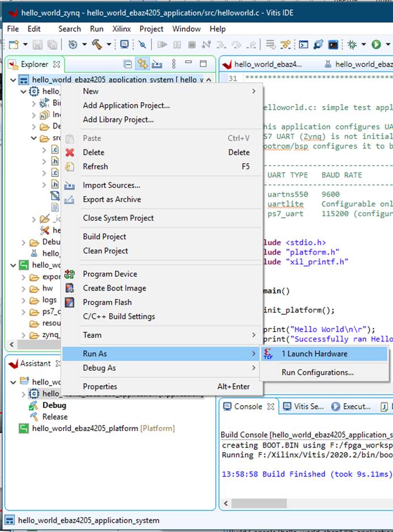Choose Run Configurations... in submenu
Image resolution: width=393 pixels, height=532 pixels.
pos(317,373)
